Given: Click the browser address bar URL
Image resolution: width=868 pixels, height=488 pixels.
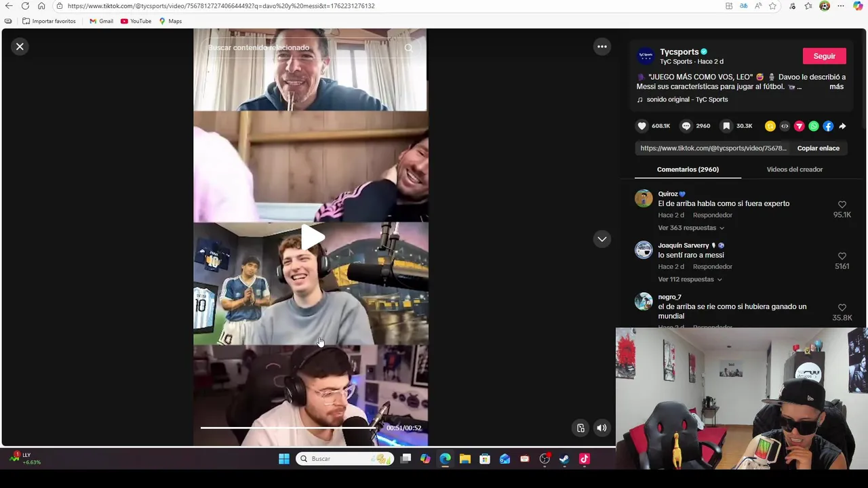Looking at the screenshot, I should 221,6.
